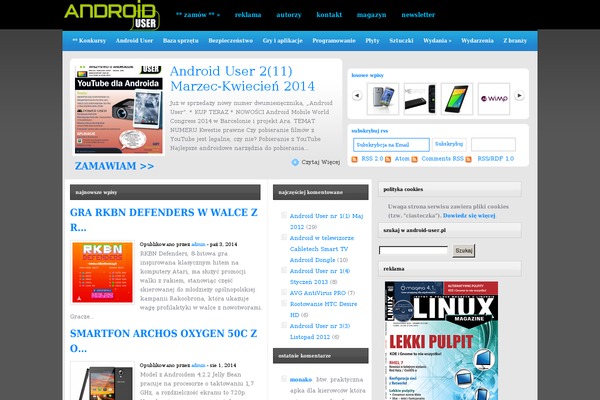Open the zamów dropdown in top bar
This screenshot has height=400, width=600.
tap(198, 15)
